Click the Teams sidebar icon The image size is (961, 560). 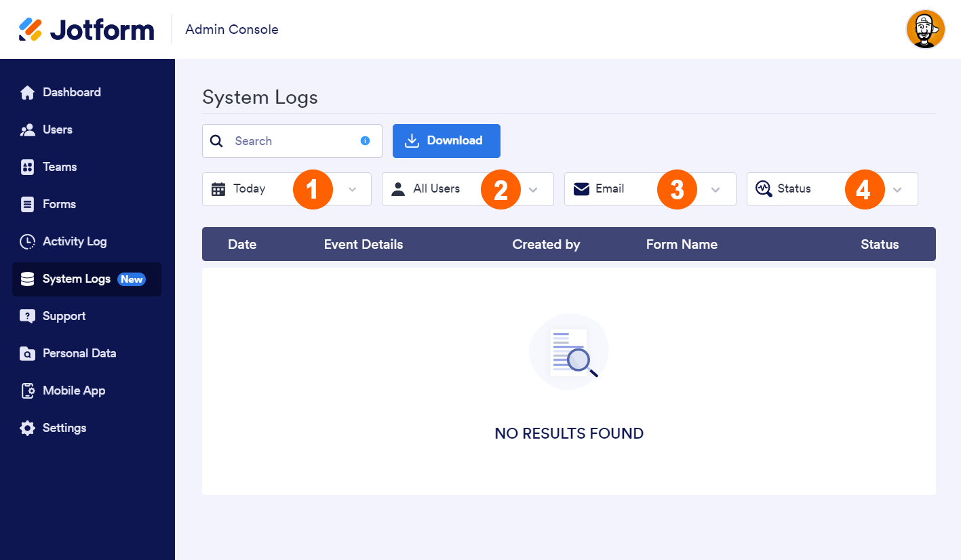[x=27, y=167]
